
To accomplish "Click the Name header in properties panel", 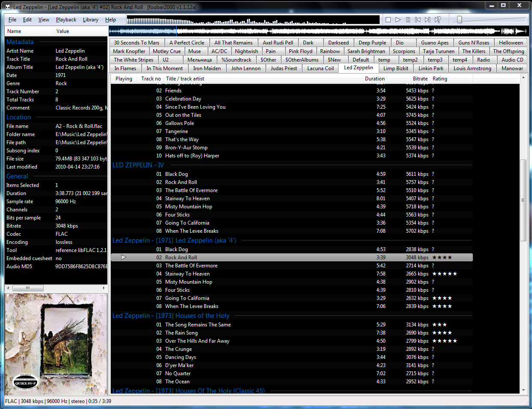I will coord(29,31).
